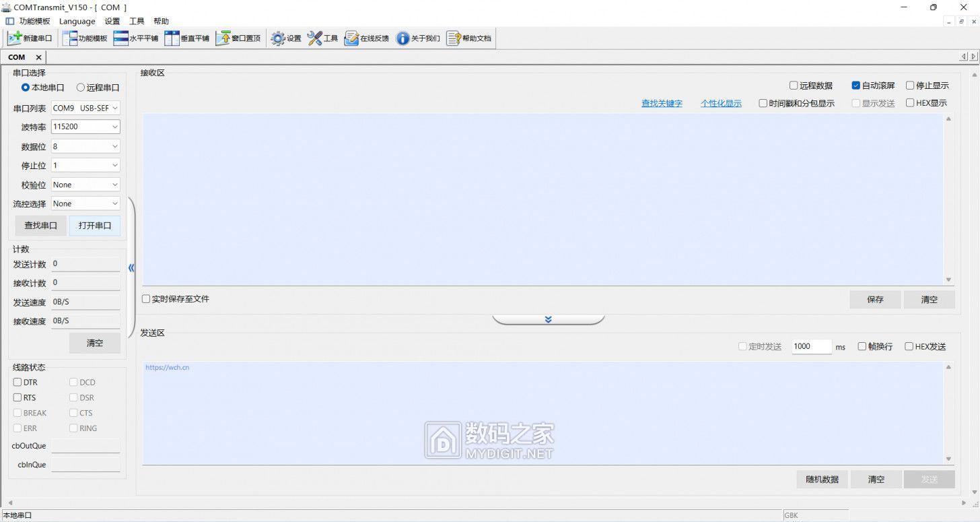Image resolution: width=980 pixels, height=522 pixels.
Task: Click the 接收计数 value field
Action: tap(85, 283)
